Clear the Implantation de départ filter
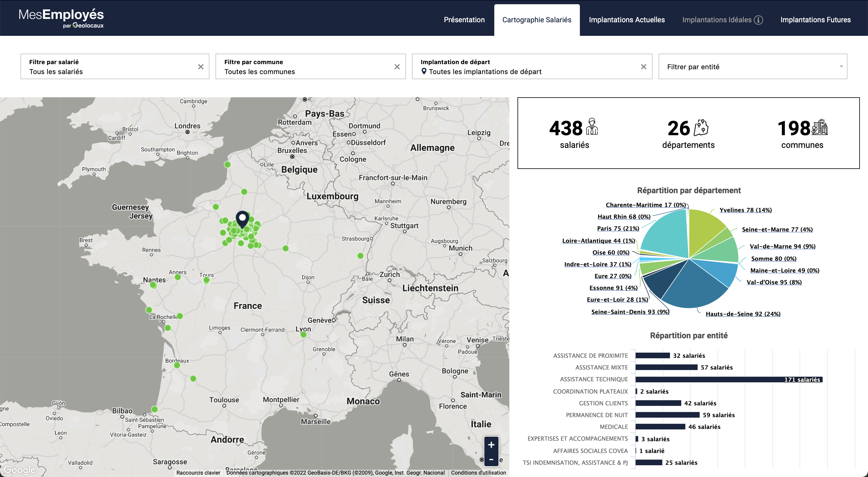 pos(643,67)
